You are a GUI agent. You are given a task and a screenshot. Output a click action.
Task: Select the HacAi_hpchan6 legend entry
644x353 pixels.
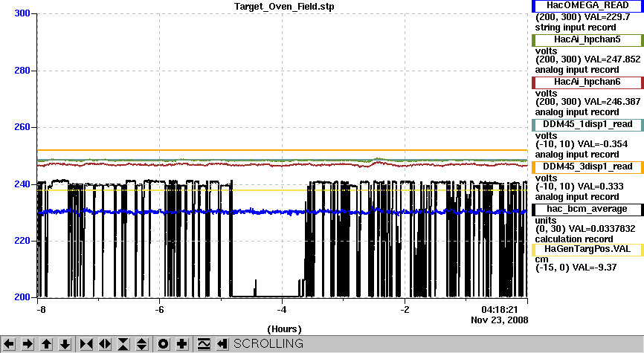pos(587,82)
